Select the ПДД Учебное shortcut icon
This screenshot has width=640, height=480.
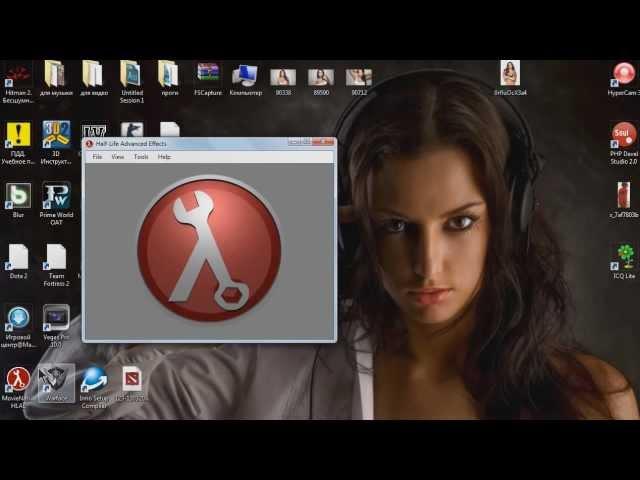point(18,143)
